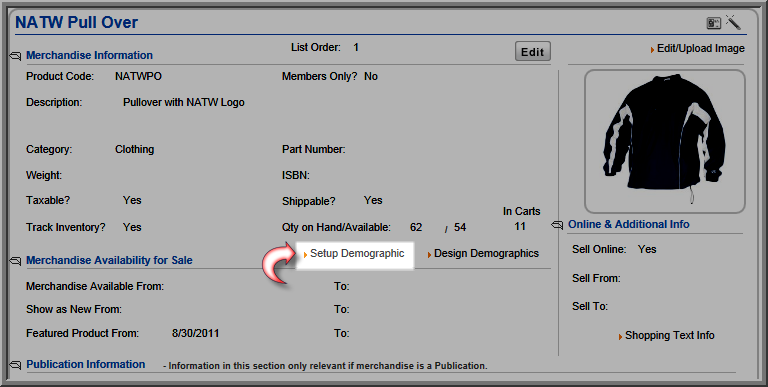Click the Publication Information heading
The width and height of the screenshot is (768, 387).
pyautogui.click(x=86, y=364)
